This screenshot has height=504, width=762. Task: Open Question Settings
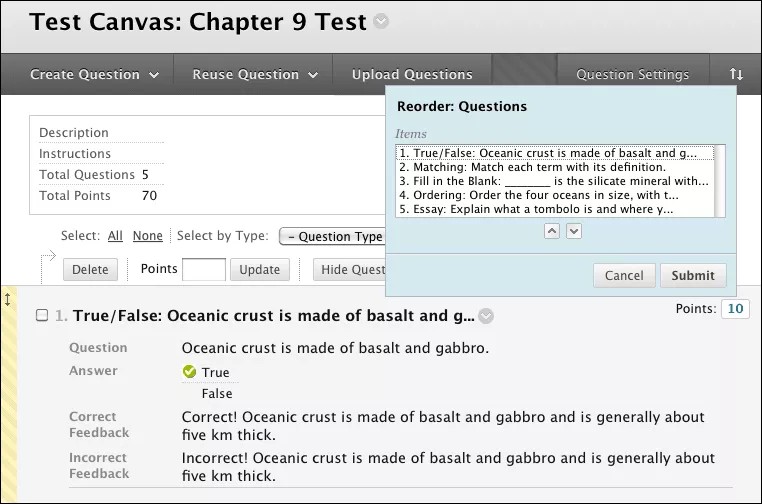click(632, 74)
